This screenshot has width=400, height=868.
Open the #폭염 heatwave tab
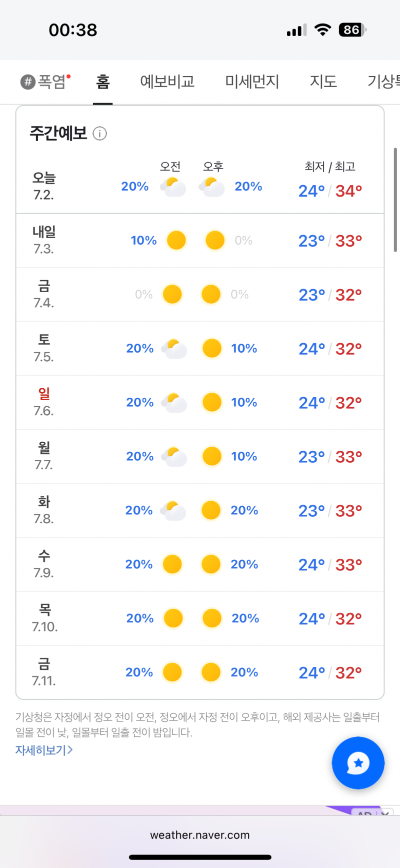pyautogui.click(x=45, y=82)
